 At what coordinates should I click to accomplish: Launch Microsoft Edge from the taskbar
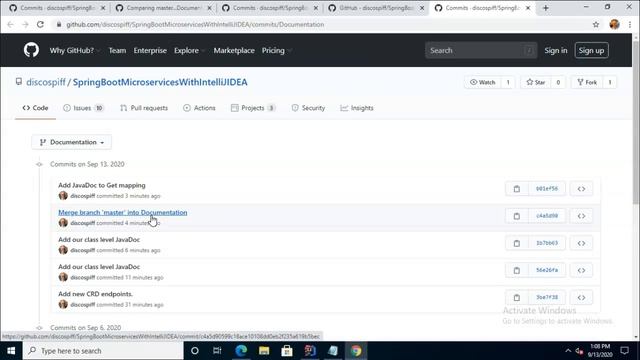(241, 351)
